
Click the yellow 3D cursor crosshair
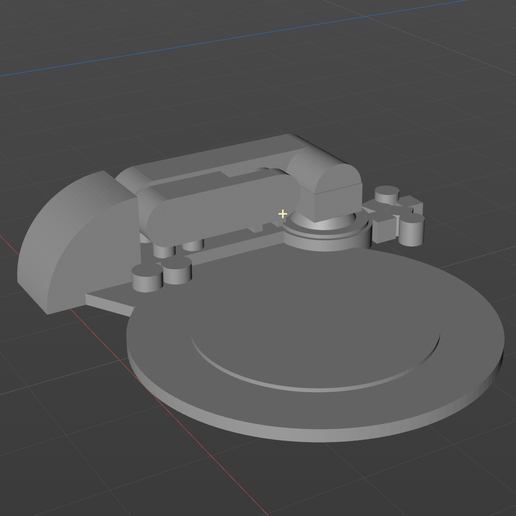[x=282, y=214]
